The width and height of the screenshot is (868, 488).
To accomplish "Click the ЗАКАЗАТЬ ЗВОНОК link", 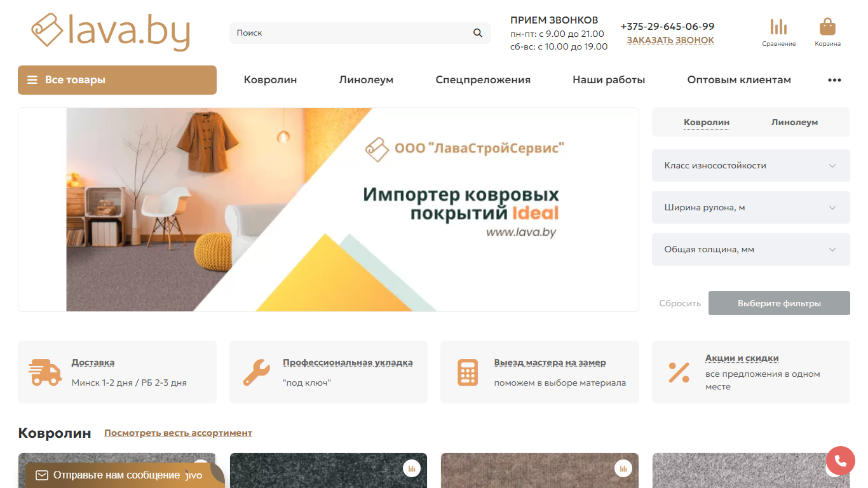I will tap(670, 40).
